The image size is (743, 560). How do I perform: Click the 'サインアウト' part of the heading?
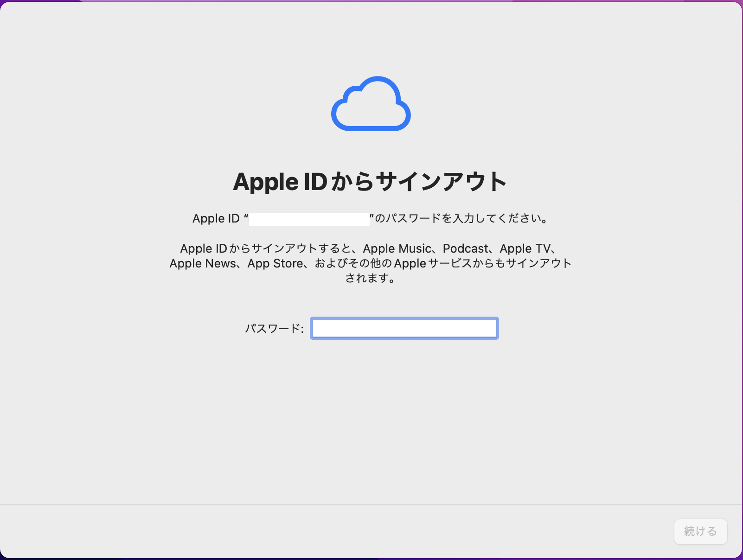click(441, 182)
